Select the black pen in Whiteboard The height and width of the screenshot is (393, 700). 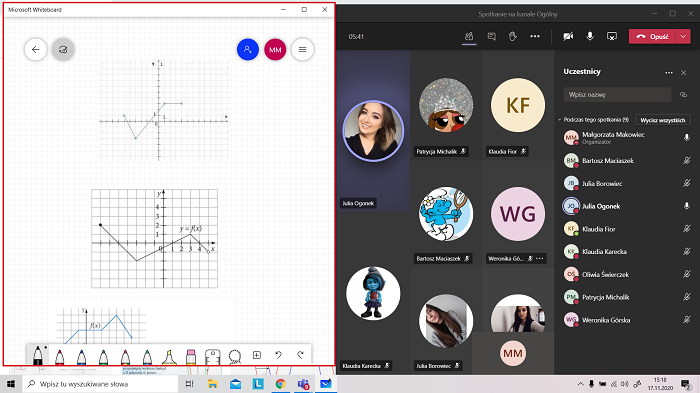pyautogui.click(x=38, y=355)
